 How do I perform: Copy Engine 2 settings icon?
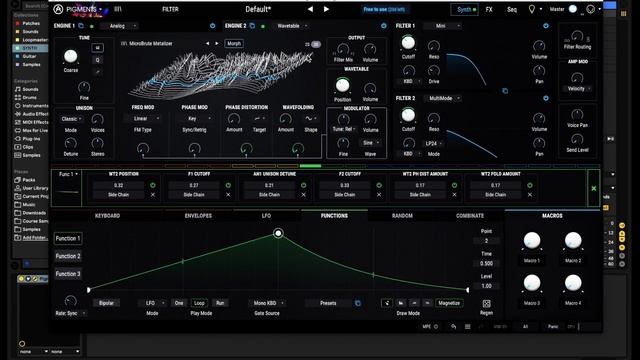[x=252, y=26]
